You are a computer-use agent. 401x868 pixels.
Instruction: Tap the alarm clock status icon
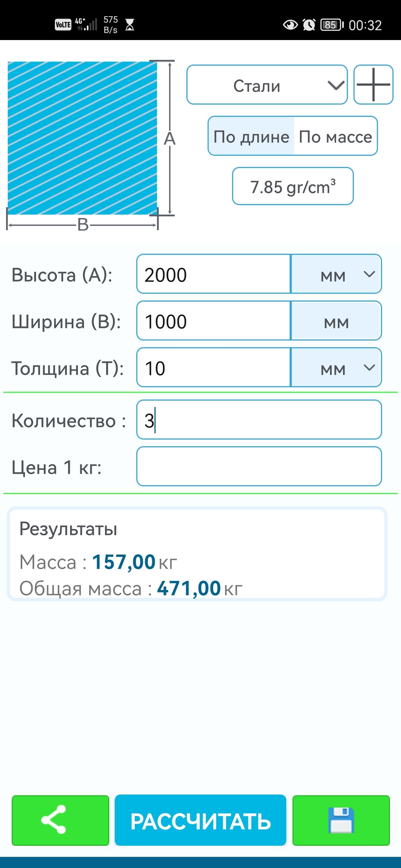(309, 25)
